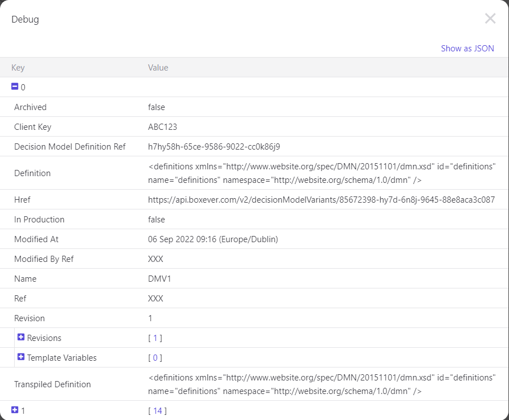
Task: Click the [ 1 ] Revisions count
Action: pyautogui.click(x=155, y=338)
